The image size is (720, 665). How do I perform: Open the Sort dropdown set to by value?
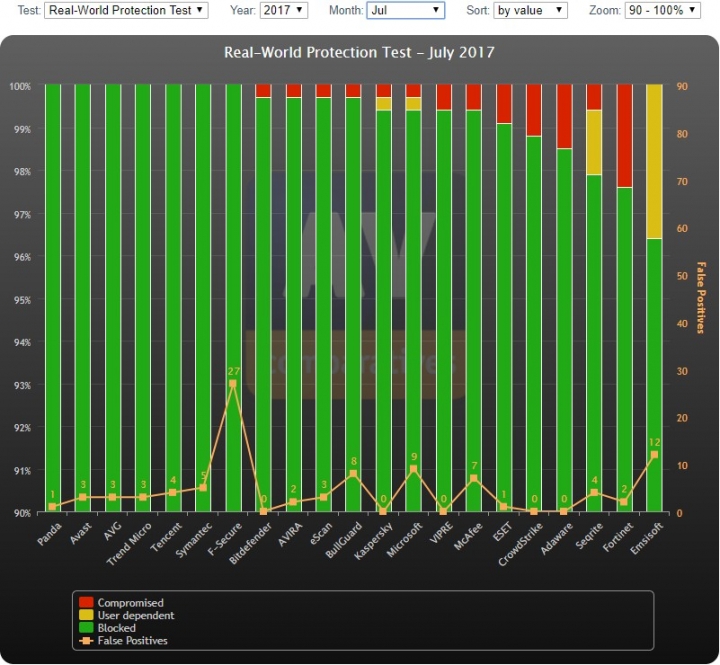point(530,10)
